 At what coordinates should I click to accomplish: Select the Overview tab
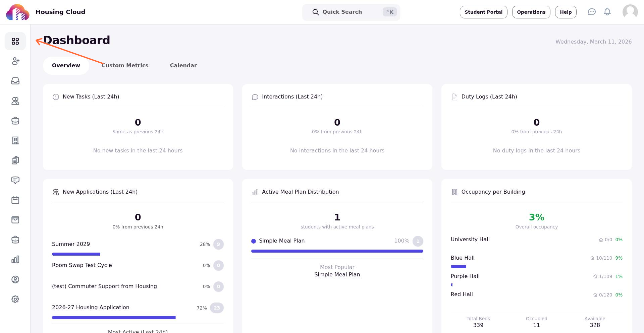tap(66, 66)
